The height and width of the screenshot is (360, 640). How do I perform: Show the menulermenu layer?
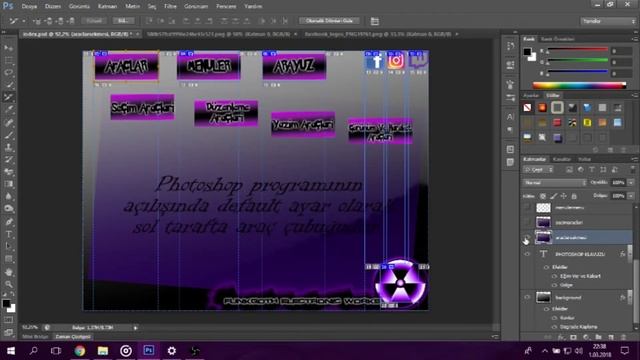click(527, 208)
